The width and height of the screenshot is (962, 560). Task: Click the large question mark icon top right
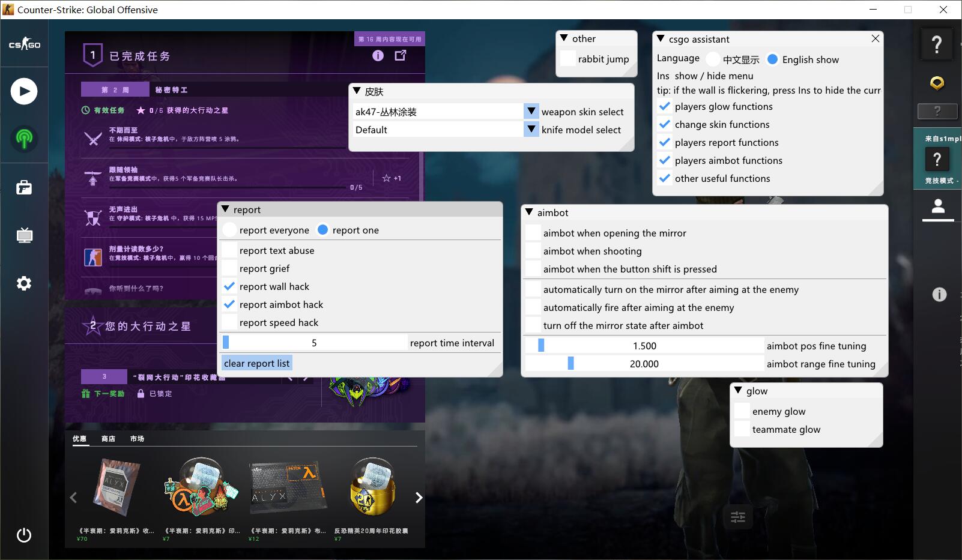tap(937, 44)
